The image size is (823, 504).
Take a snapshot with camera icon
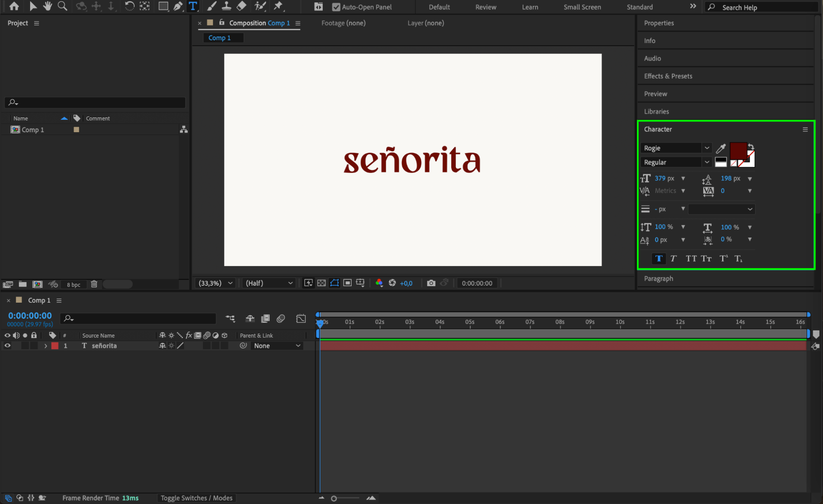(431, 283)
